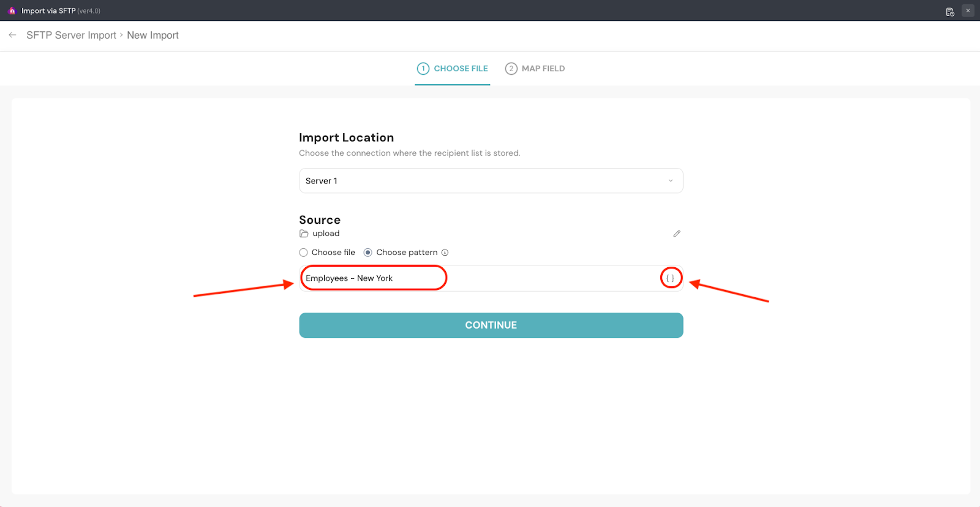Close the Import via SFTP window
980x507 pixels.
(968, 10)
